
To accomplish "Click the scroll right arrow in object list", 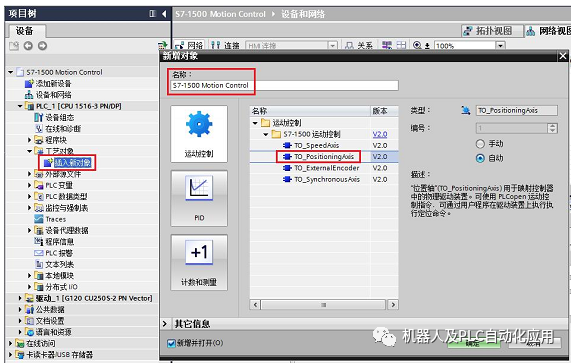I will coord(393,305).
